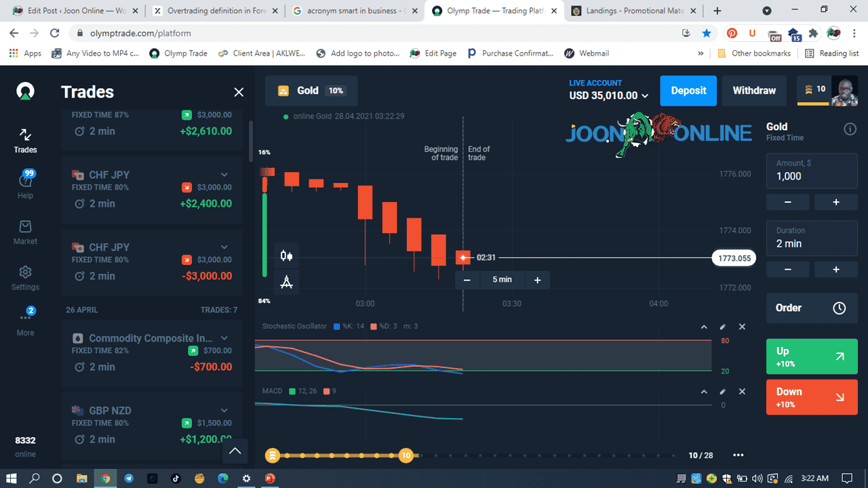Open the Settings gear in sidebar
The width and height of the screenshot is (868, 488).
25,278
